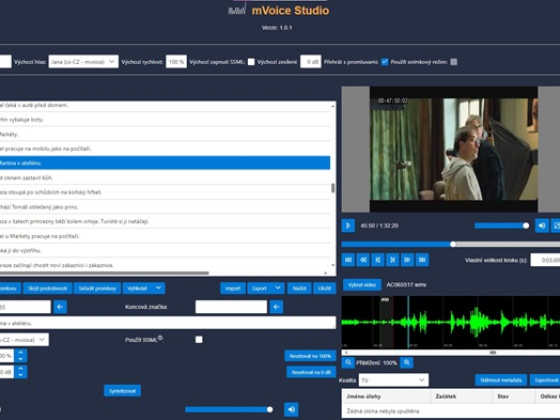Set Koncová značka with its arrow button
Screen dimensions: 560x420
pos(276,307)
